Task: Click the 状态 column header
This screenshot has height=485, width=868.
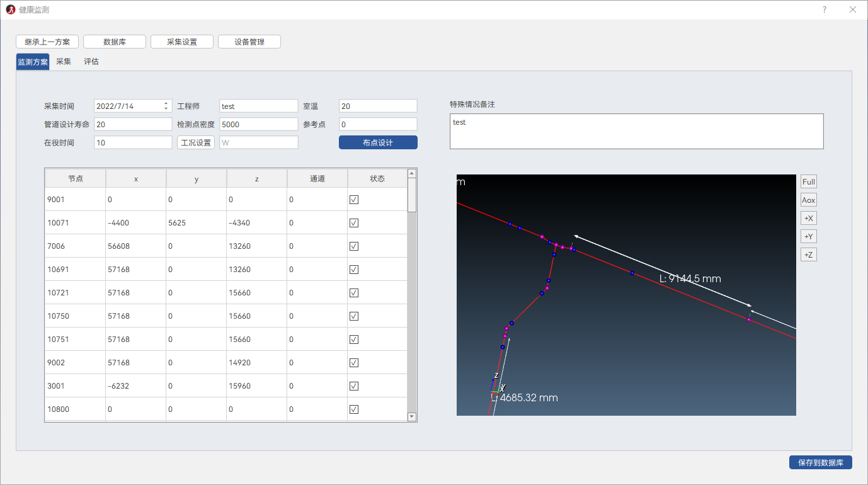Action: tap(377, 178)
